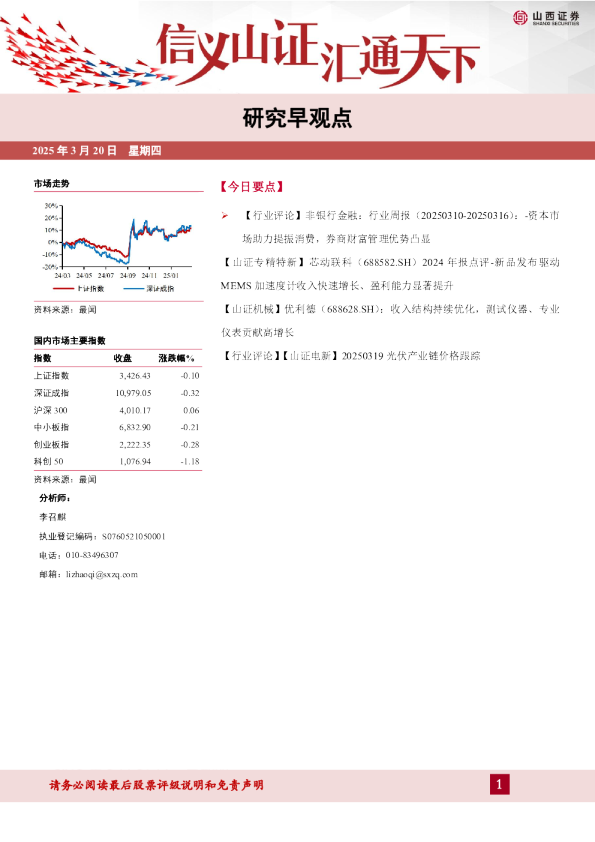Image resolution: width=595 pixels, height=842 pixels.
Task: Click the red arrow bullet before 行业评论
Action: [x=224, y=215]
